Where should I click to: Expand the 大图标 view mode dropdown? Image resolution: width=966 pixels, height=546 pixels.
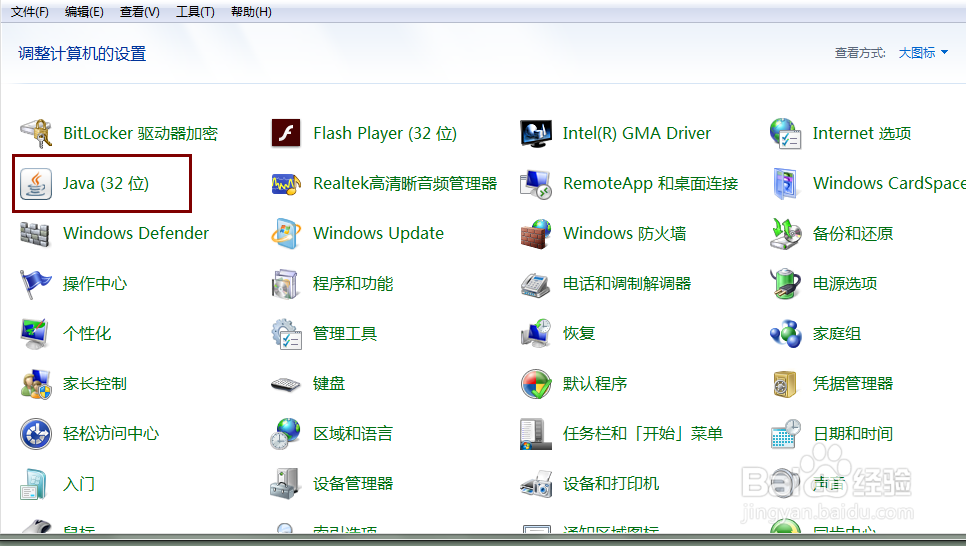[x=923, y=53]
